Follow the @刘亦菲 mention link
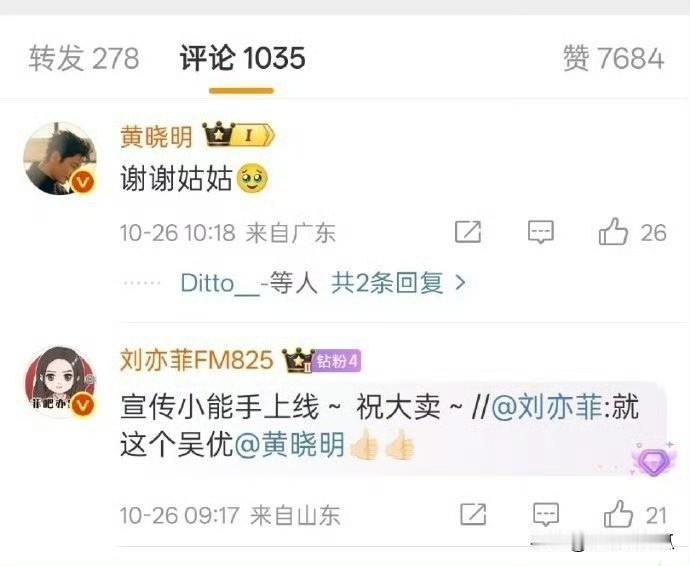690x566 pixels. (x=546, y=407)
